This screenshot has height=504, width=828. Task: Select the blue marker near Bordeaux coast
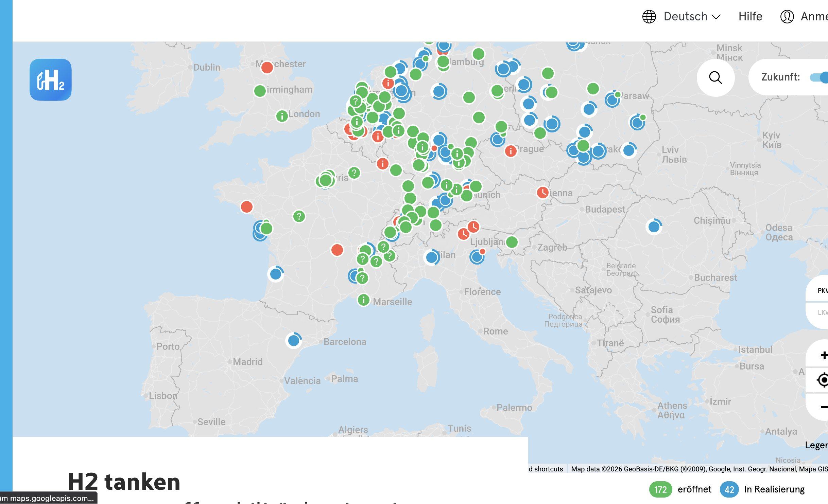pos(276,274)
